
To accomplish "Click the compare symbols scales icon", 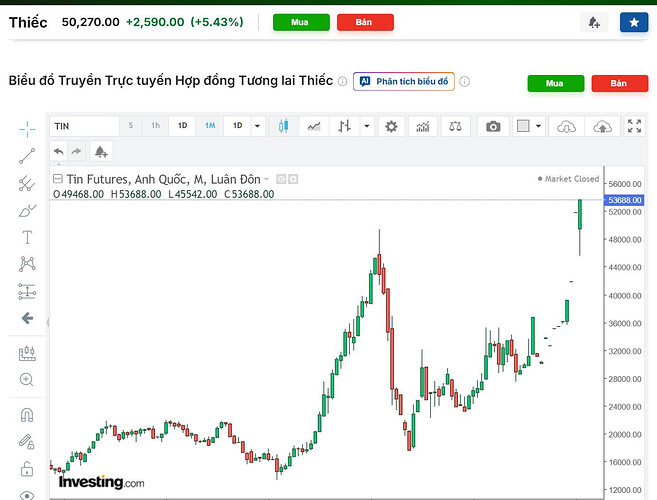I will [x=455, y=126].
